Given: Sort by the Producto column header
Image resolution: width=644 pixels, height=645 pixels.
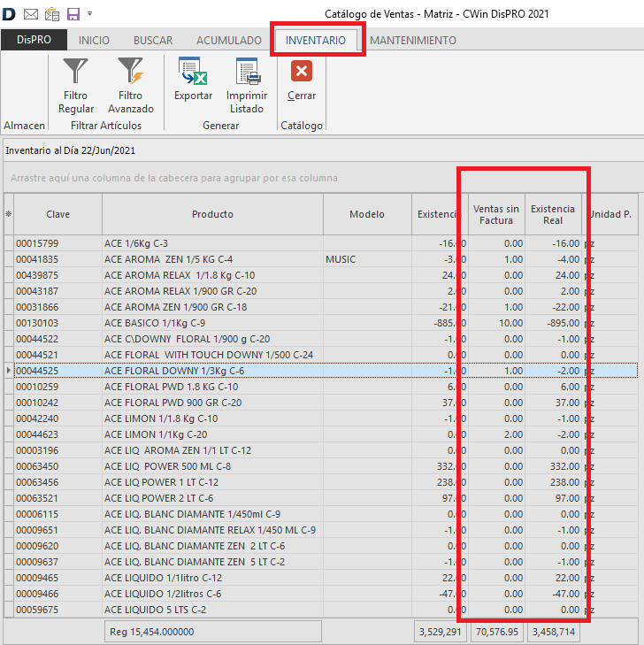Looking at the screenshot, I should 212,214.
